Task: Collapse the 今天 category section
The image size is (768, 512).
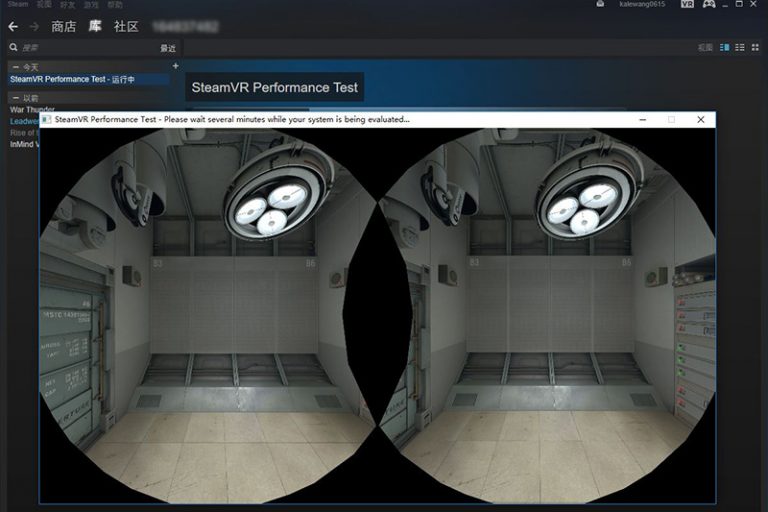Action: [15, 67]
